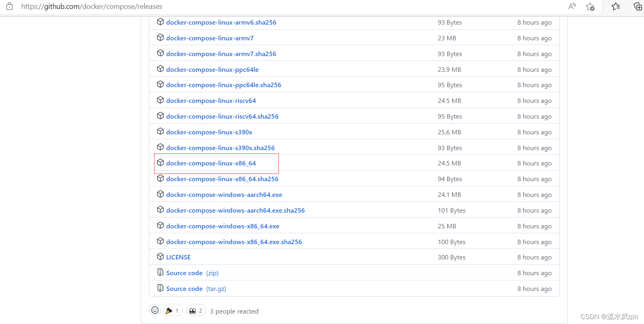644x324 pixels.
Task: Toggle the party popper reaction with count 1
Action: tap(173, 311)
